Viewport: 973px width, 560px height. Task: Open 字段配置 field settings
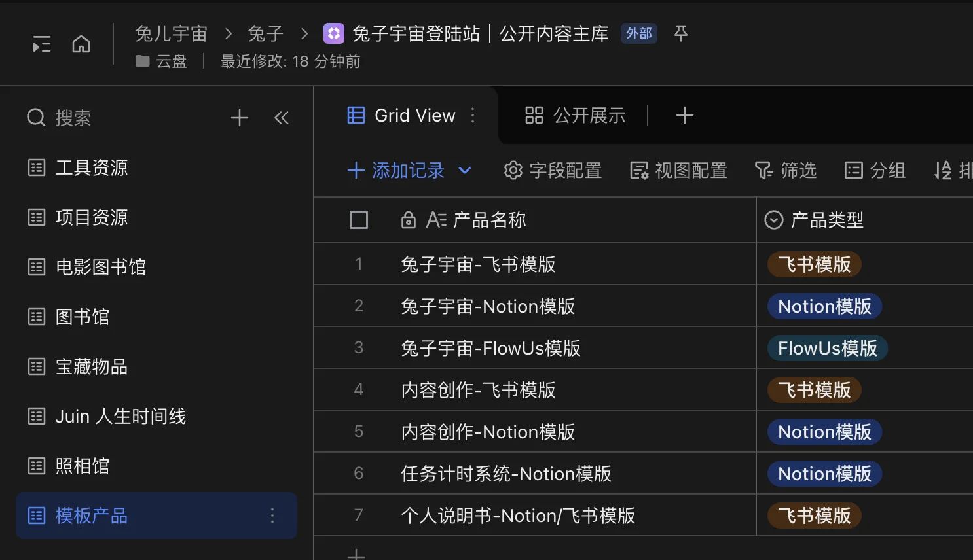[553, 171]
